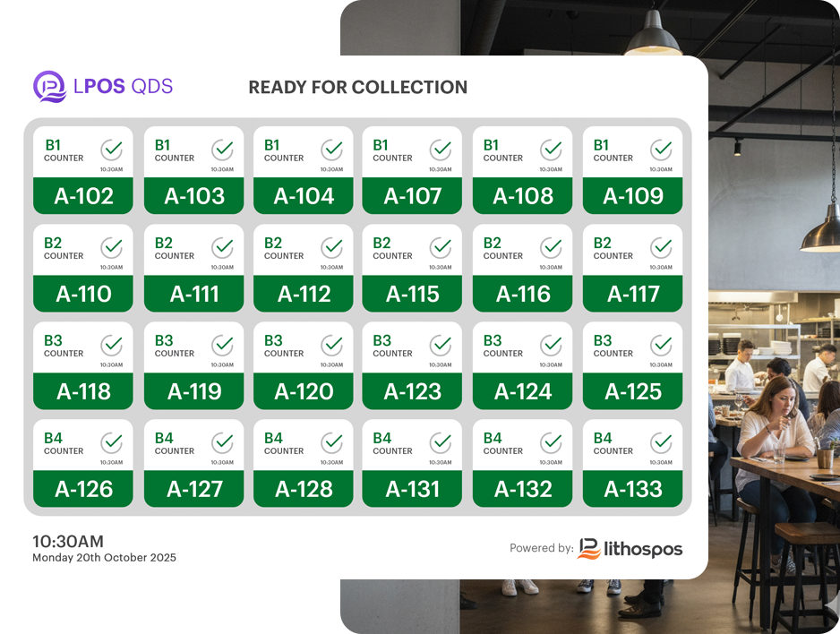Expand the B3 counter group

tap(54, 339)
